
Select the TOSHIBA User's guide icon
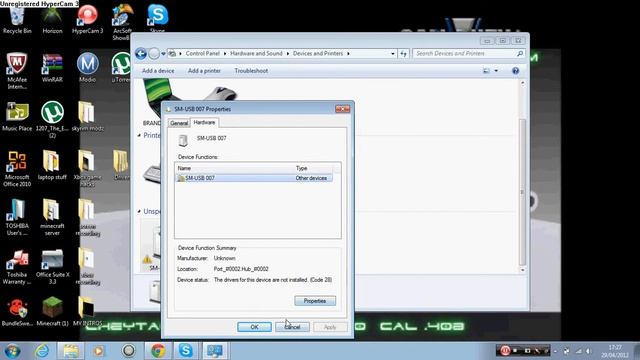coord(17,218)
